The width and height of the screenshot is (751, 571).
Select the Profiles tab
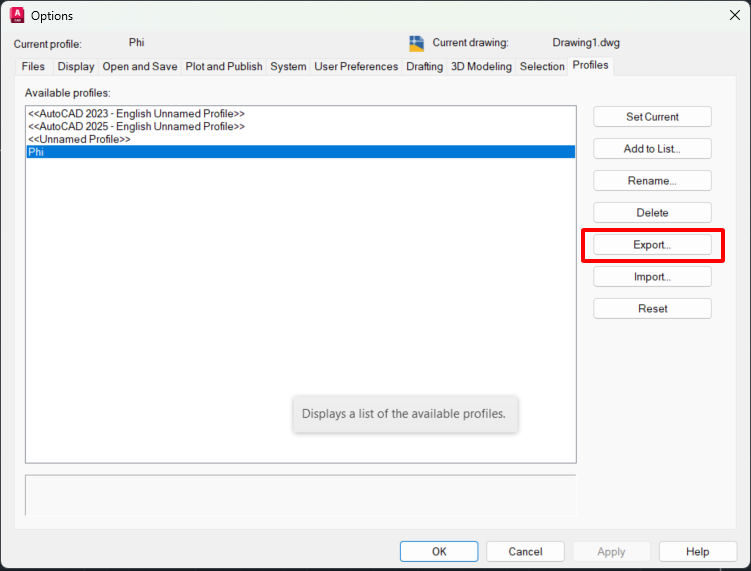pyautogui.click(x=590, y=65)
